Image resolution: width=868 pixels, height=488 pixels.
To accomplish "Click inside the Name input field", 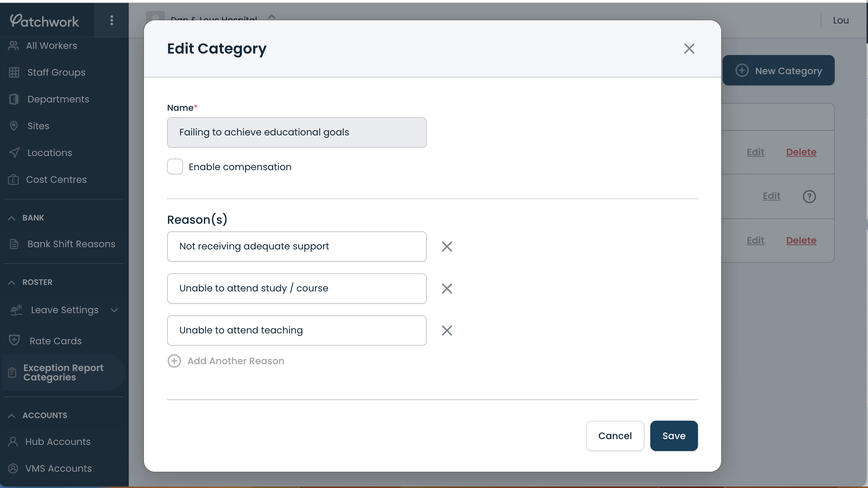I will (297, 132).
